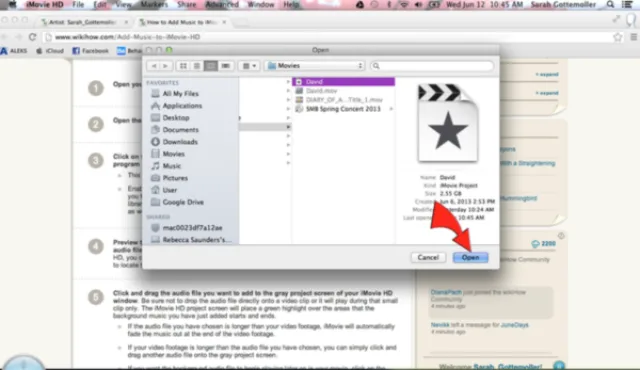Open the arrange-by dropdown

point(249,66)
